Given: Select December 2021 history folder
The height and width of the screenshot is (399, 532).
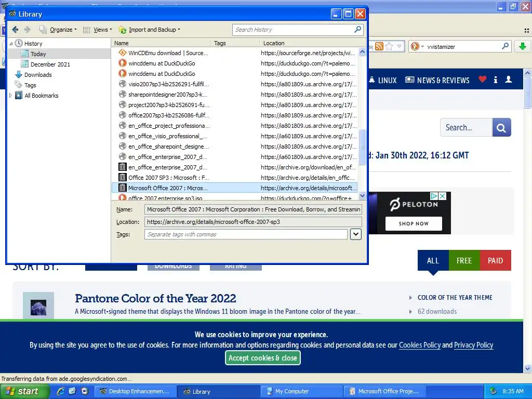Looking at the screenshot, I should pyautogui.click(x=50, y=64).
